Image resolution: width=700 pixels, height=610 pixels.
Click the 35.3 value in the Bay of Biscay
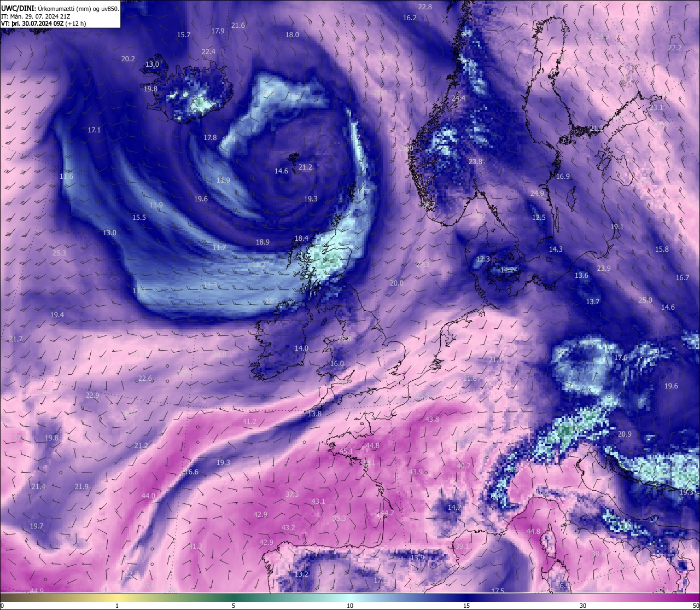click(x=339, y=519)
